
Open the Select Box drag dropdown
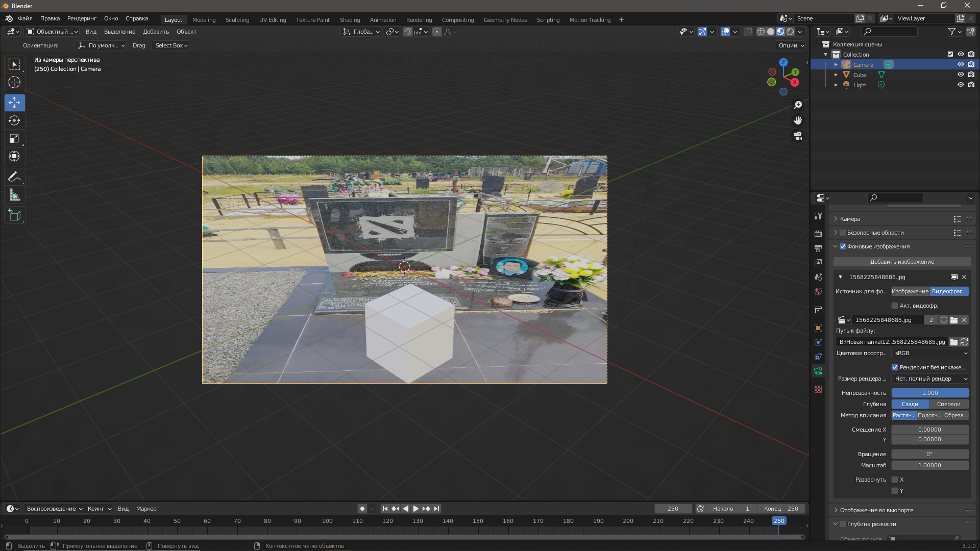(x=171, y=45)
